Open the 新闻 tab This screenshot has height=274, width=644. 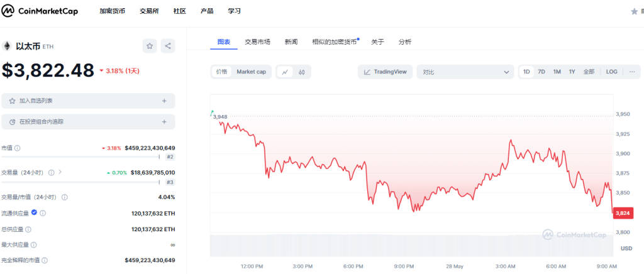click(x=291, y=41)
